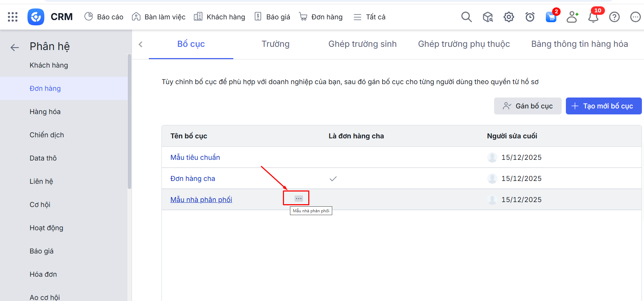The image size is (644, 301).
Task: Click the Gán bố cục button
Action: point(528,106)
